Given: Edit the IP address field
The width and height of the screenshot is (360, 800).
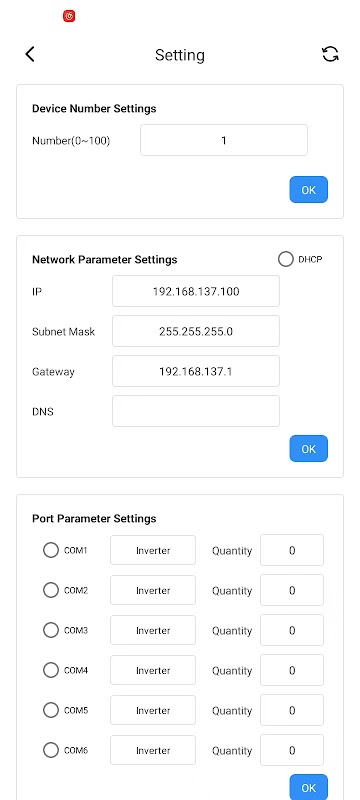Looking at the screenshot, I should tap(196, 291).
